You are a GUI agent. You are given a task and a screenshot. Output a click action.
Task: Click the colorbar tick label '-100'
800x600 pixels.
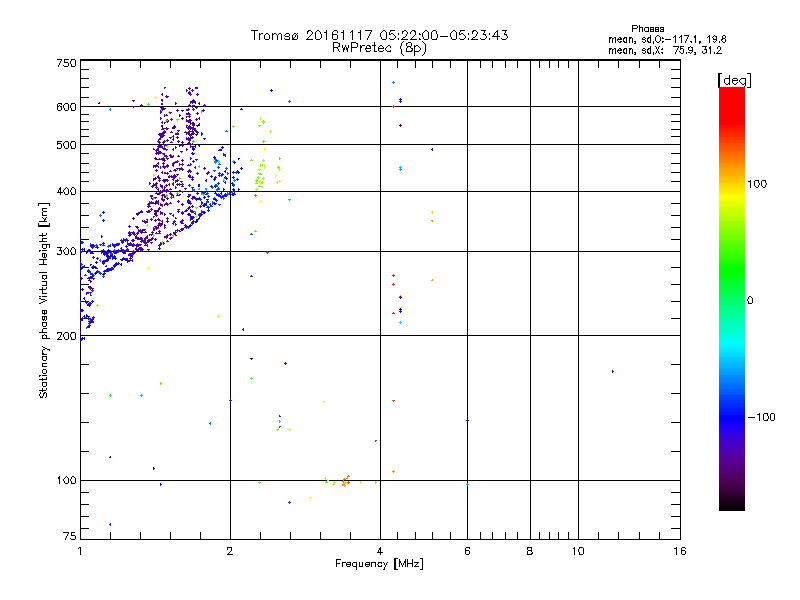[761, 417]
